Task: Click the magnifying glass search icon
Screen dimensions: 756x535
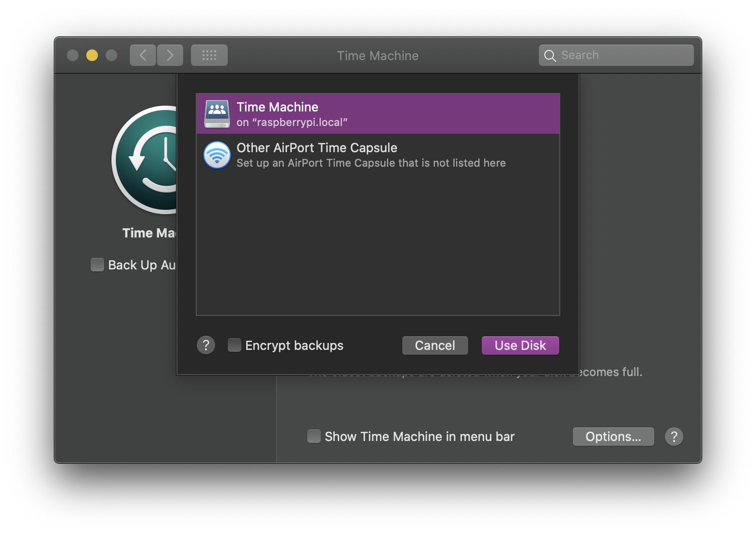Action: point(550,56)
